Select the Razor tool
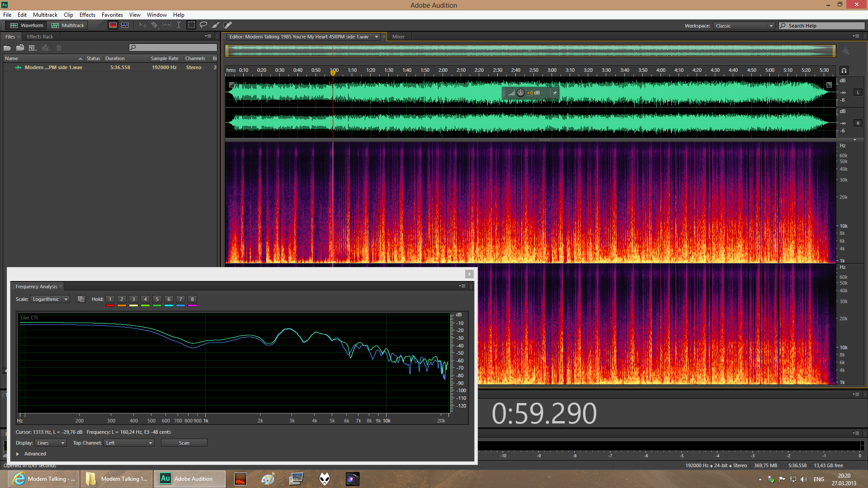 coord(155,25)
